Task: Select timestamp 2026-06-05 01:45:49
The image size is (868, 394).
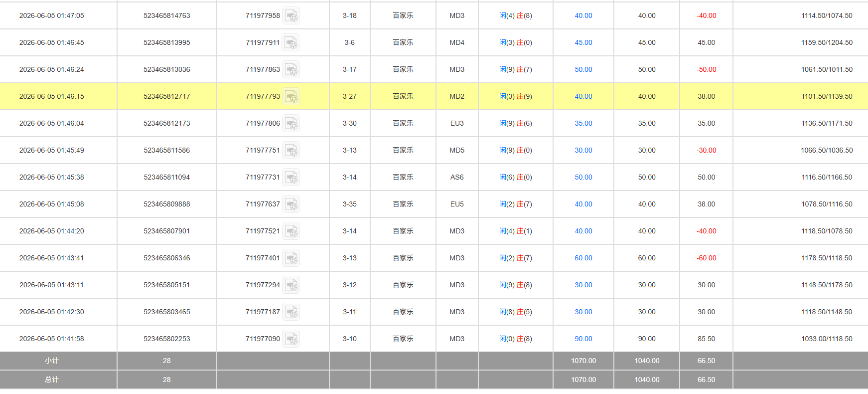Action: coord(52,150)
